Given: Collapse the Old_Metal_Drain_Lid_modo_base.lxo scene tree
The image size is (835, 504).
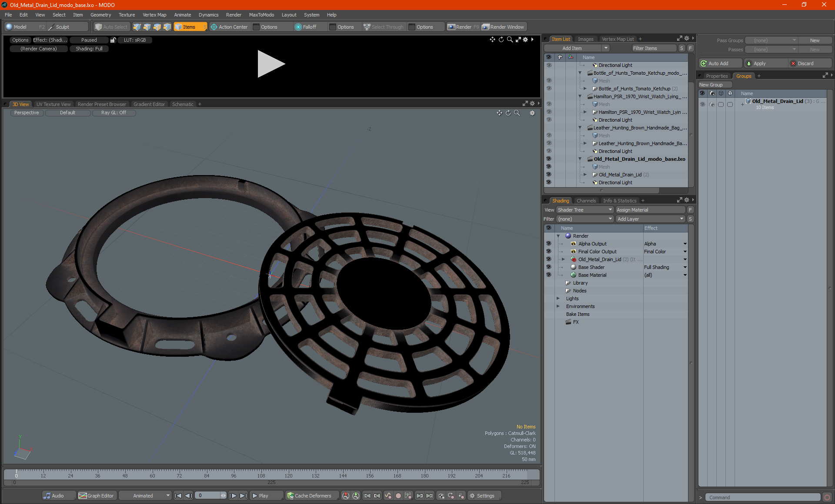Looking at the screenshot, I should (x=580, y=159).
